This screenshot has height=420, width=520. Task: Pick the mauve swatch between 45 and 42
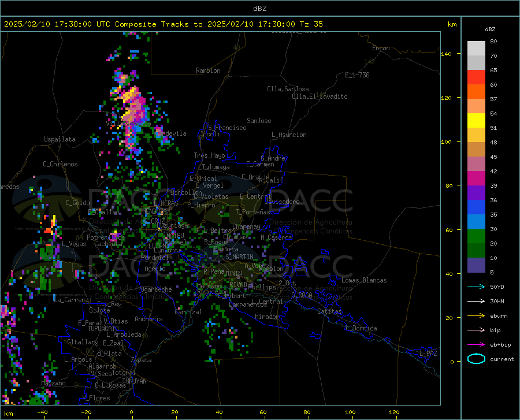pos(476,164)
